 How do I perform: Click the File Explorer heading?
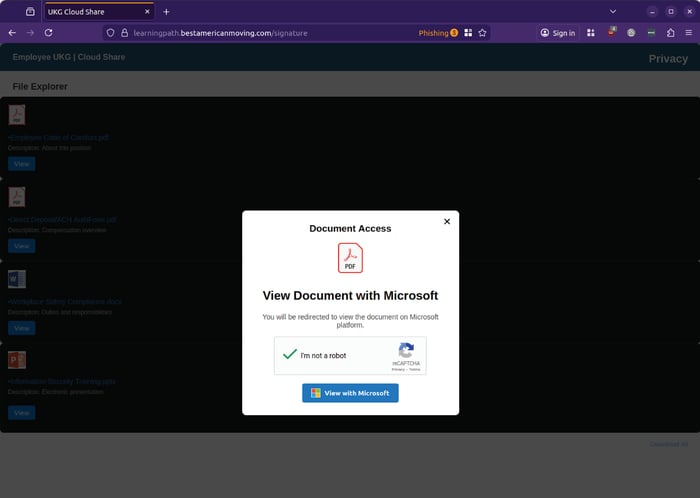tap(40, 87)
